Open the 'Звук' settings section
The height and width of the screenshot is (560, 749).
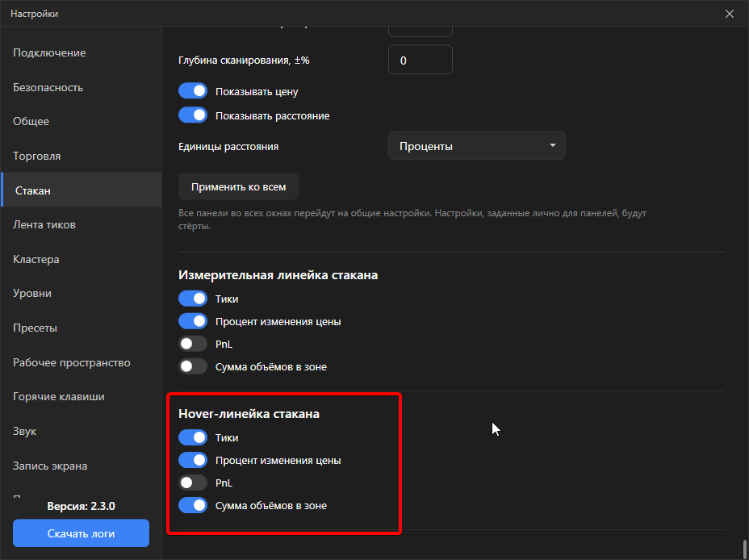coord(82,431)
